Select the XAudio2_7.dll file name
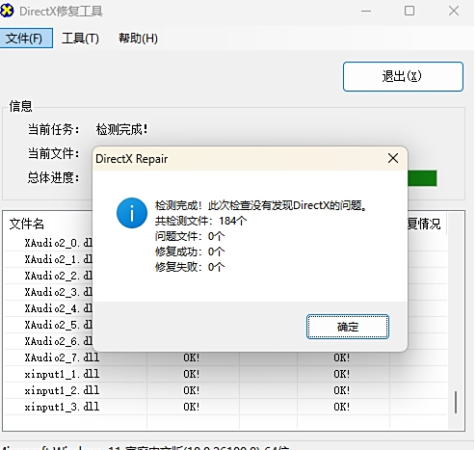476x450 pixels. point(62,357)
